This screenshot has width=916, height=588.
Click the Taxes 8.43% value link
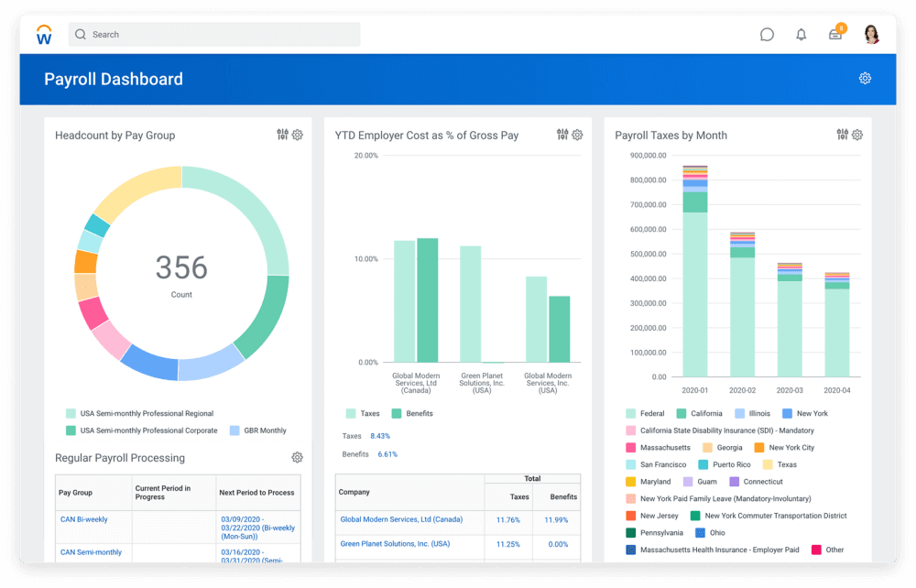coord(380,436)
